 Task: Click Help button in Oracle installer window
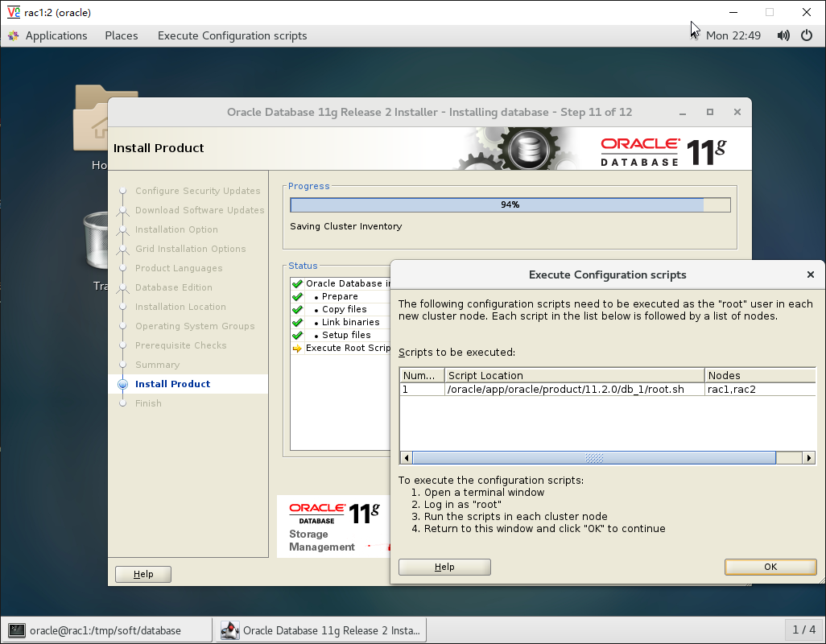coord(143,574)
